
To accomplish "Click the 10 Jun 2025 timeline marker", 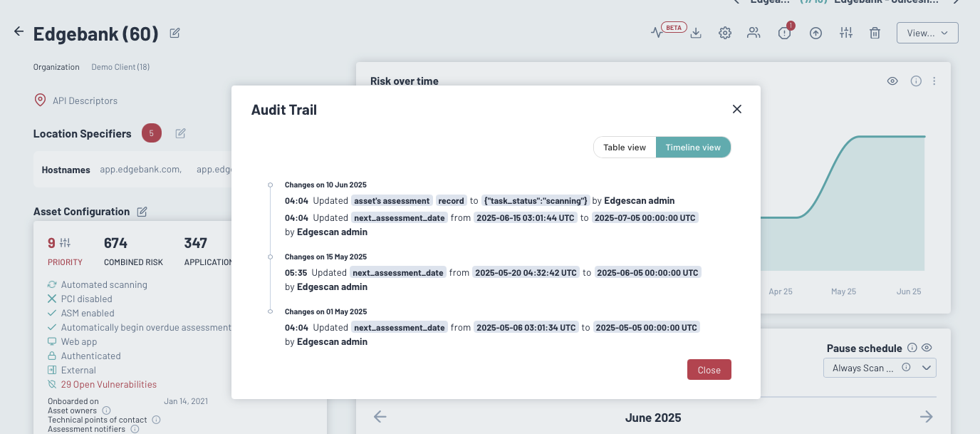I will (x=270, y=185).
